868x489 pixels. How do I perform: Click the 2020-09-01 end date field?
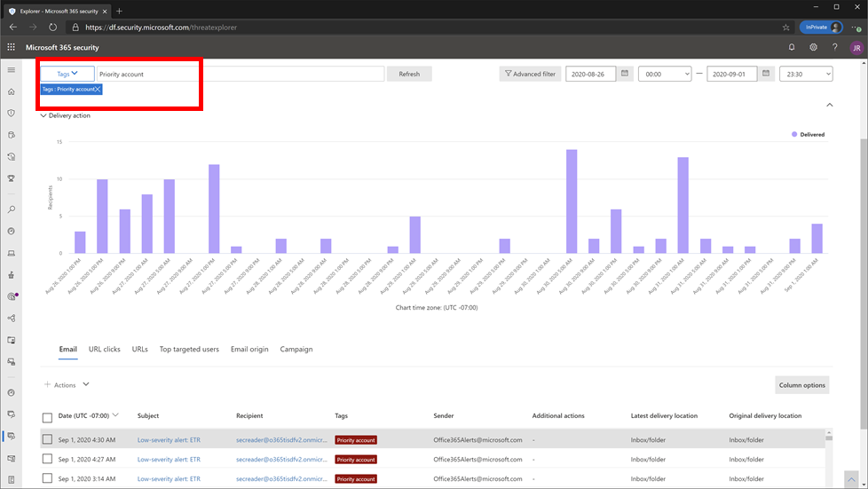[731, 74]
